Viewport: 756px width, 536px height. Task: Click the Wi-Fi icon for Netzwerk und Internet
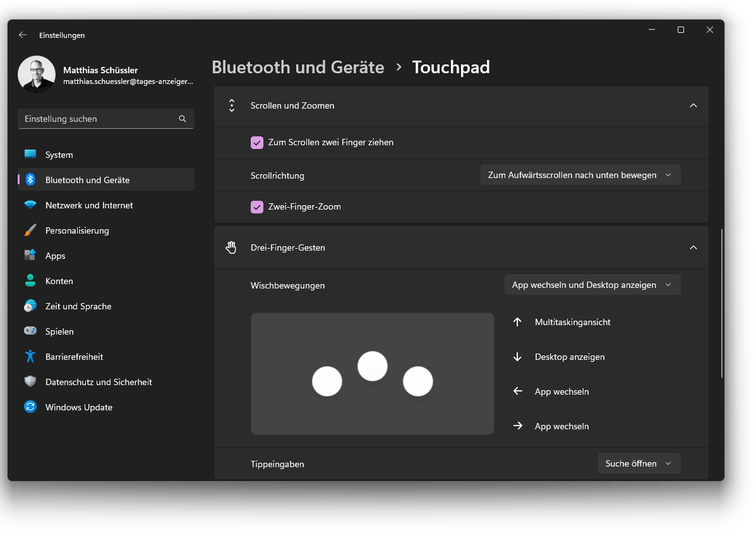coord(30,205)
